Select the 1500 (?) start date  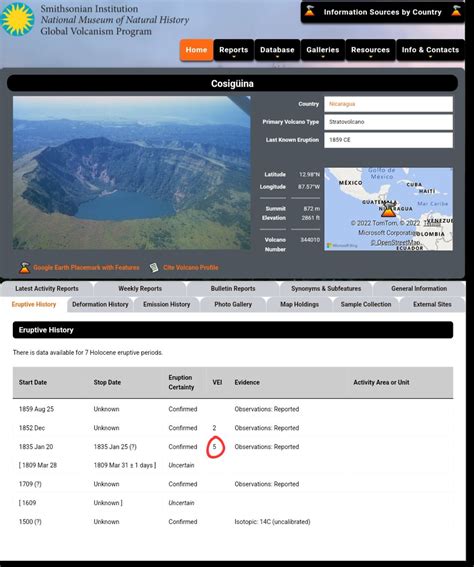point(30,521)
